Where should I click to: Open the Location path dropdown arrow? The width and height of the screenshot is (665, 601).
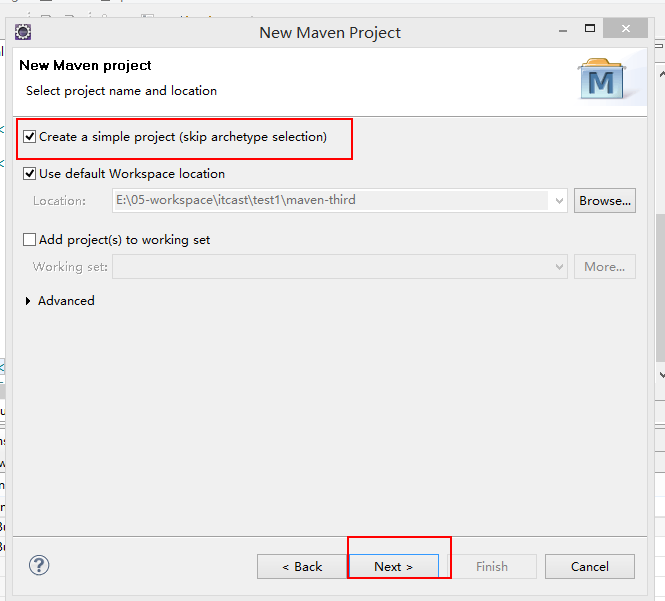click(558, 201)
